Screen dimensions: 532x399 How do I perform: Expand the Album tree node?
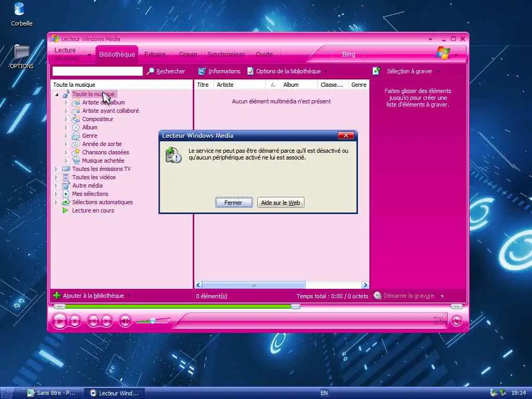pyautogui.click(x=66, y=128)
